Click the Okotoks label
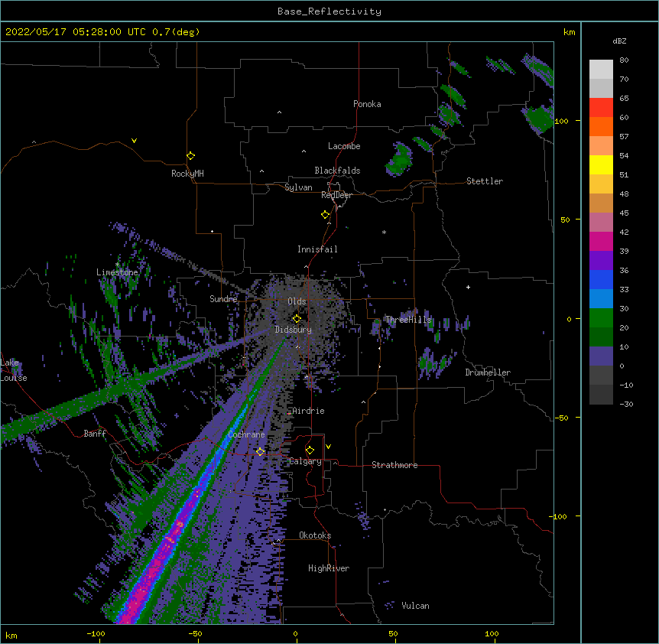The width and height of the screenshot is (659, 644). point(315,535)
